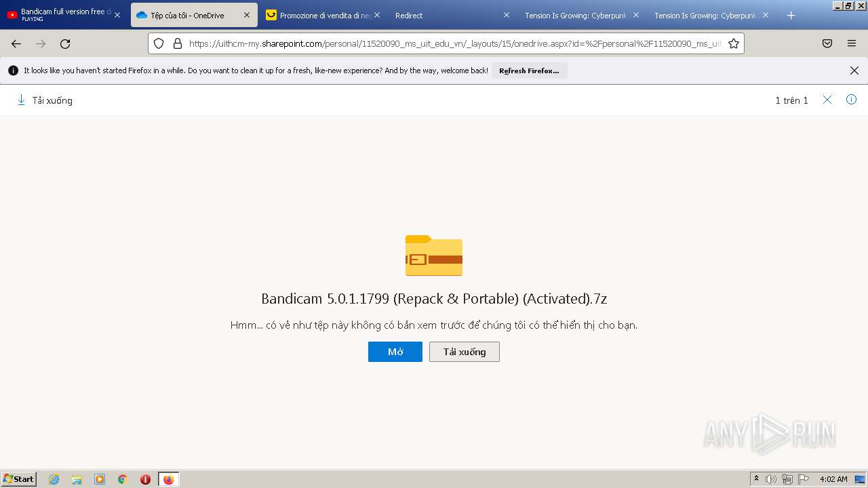The width and height of the screenshot is (868, 488).
Task: Open the Promozione di vendita tab
Action: [322, 15]
